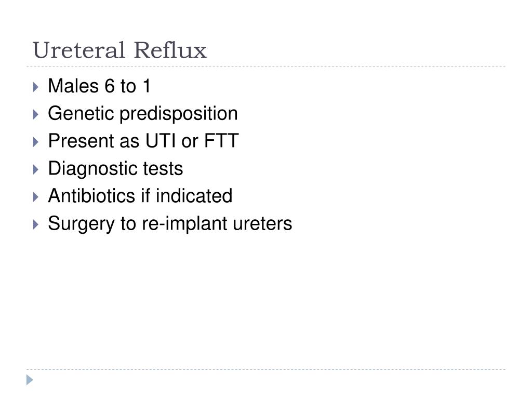Click the word 'Reflux' in the title
532x399 pixels.
coord(170,50)
